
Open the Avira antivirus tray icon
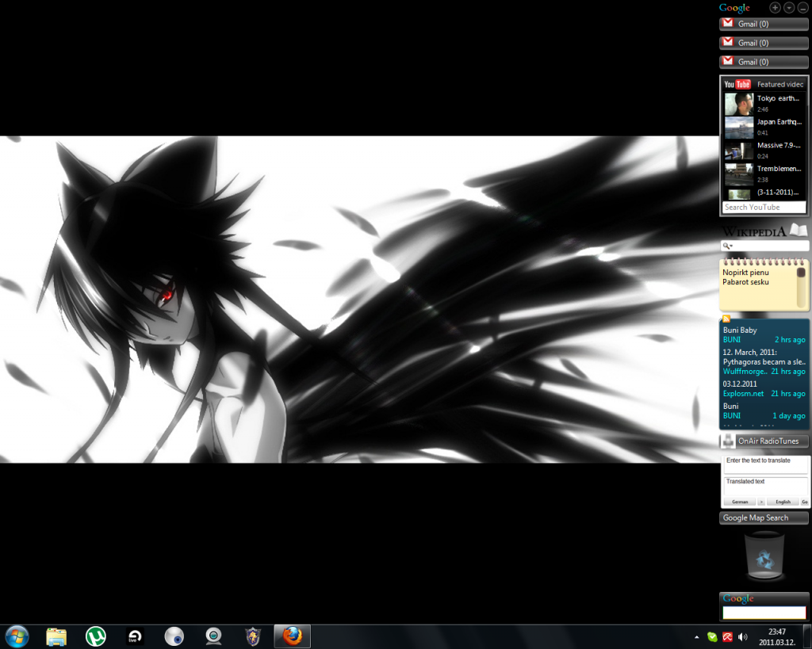(728, 637)
